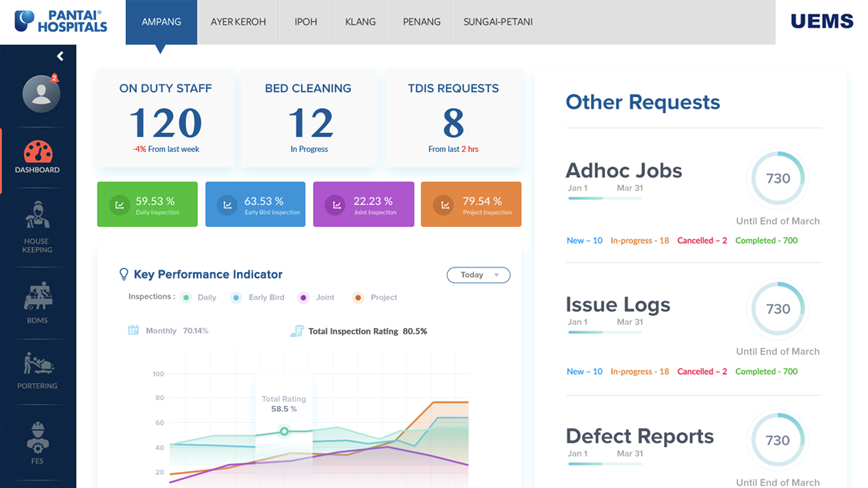Viewport: 868px width, 488px height.
Task: Click the green Daily Inspection card
Action: pos(147,205)
